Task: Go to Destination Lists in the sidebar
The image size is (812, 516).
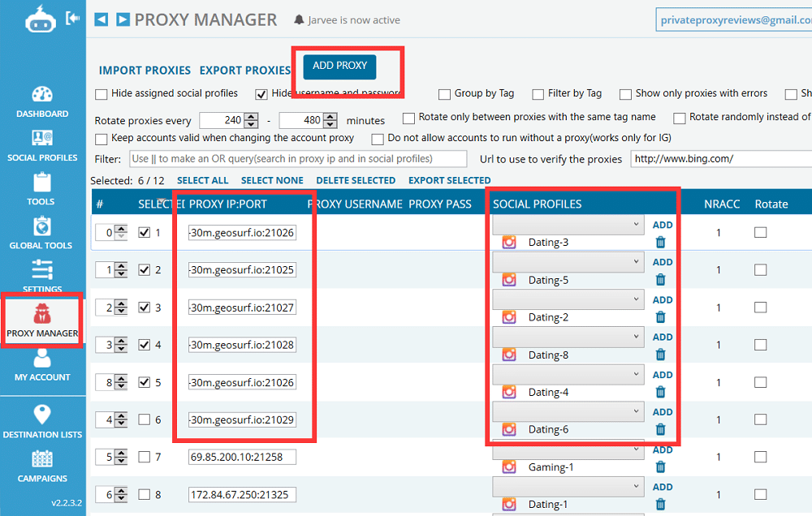Action: [42, 420]
